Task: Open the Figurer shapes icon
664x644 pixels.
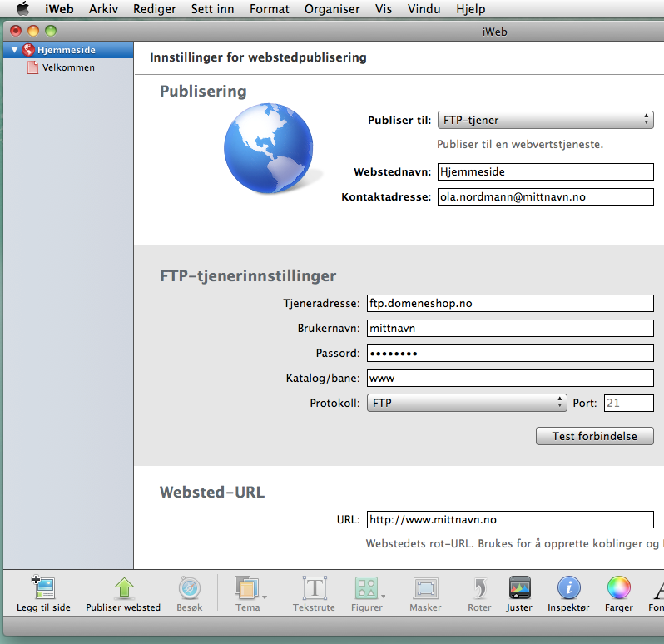Action: [366, 587]
